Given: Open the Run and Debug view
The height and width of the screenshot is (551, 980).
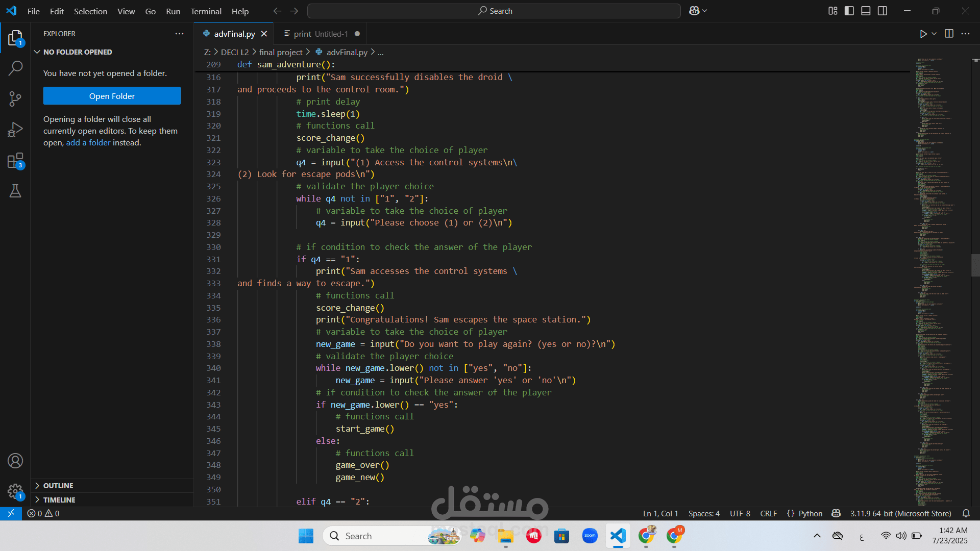Looking at the screenshot, I should 15,130.
